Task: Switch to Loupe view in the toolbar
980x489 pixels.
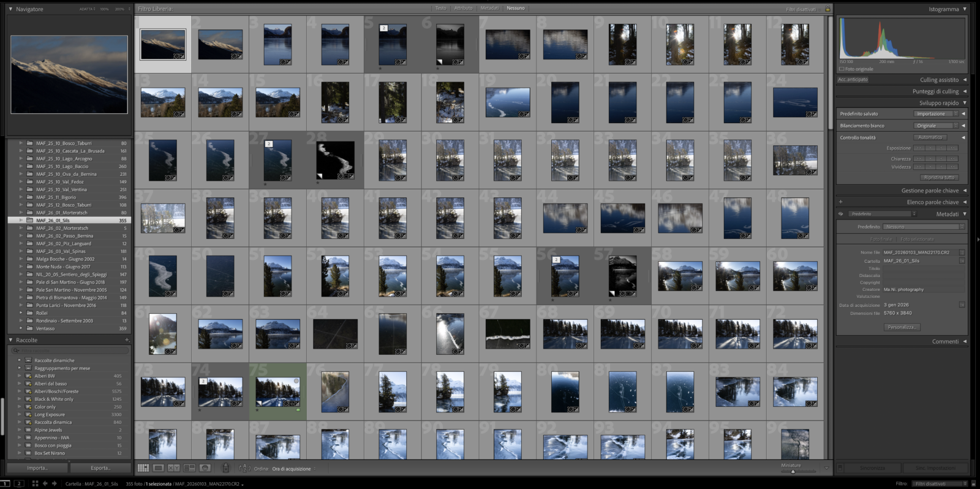Action: (158, 468)
